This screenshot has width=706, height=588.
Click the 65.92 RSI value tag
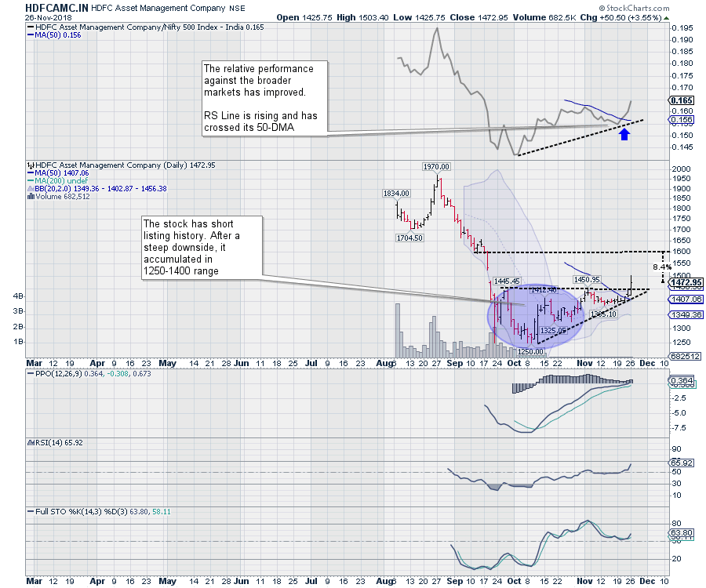click(682, 463)
